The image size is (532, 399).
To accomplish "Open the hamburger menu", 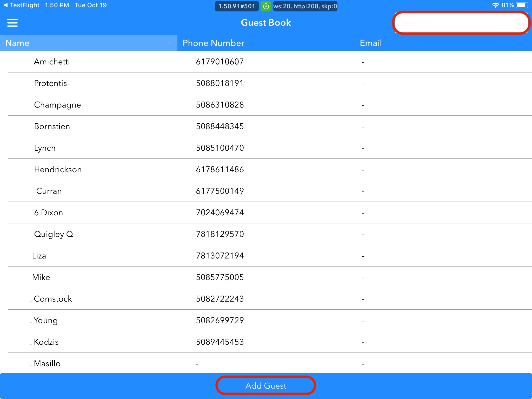I will click(12, 23).
